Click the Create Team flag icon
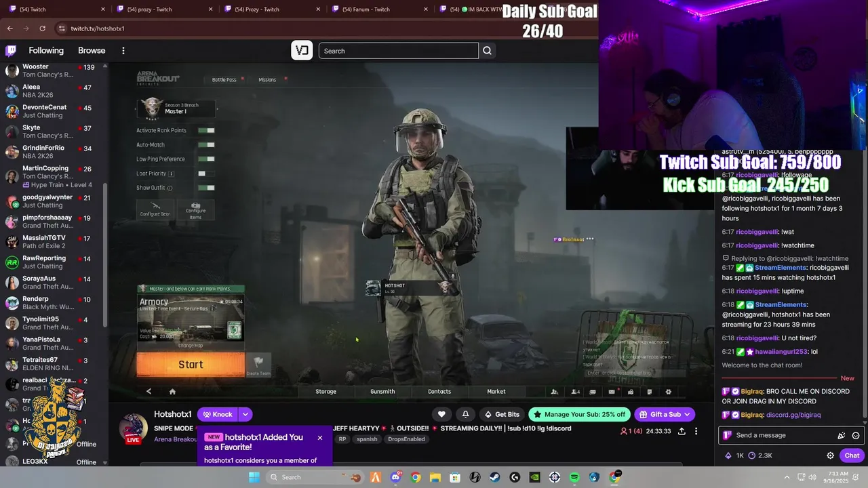 [258, 364]
